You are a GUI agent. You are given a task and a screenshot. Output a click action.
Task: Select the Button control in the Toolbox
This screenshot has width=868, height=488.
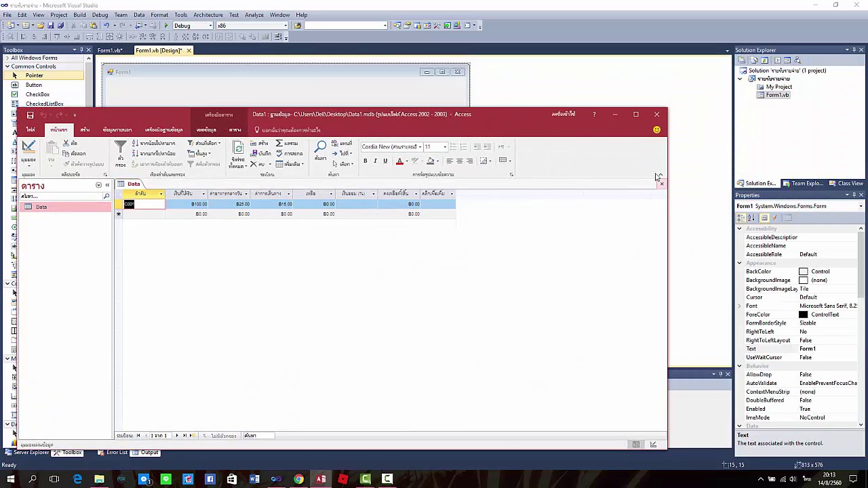click(x=34, y=85)
